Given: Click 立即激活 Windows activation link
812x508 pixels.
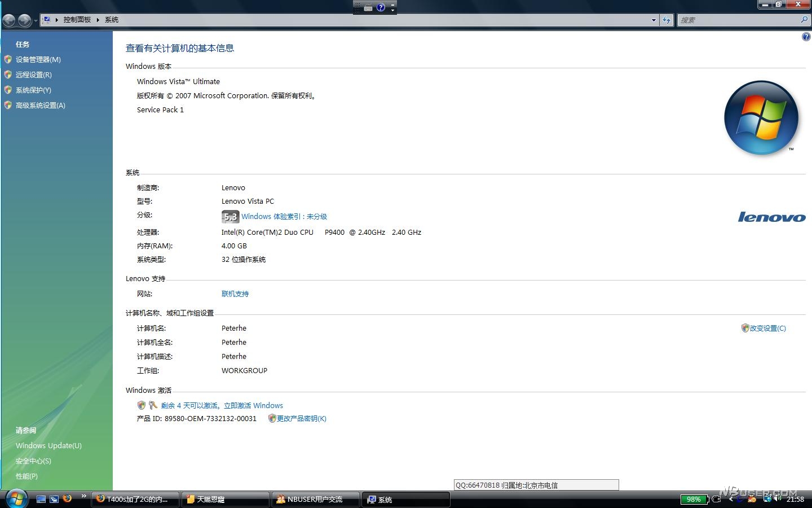Looking at the screenshot, I should (x=253, y=405).
